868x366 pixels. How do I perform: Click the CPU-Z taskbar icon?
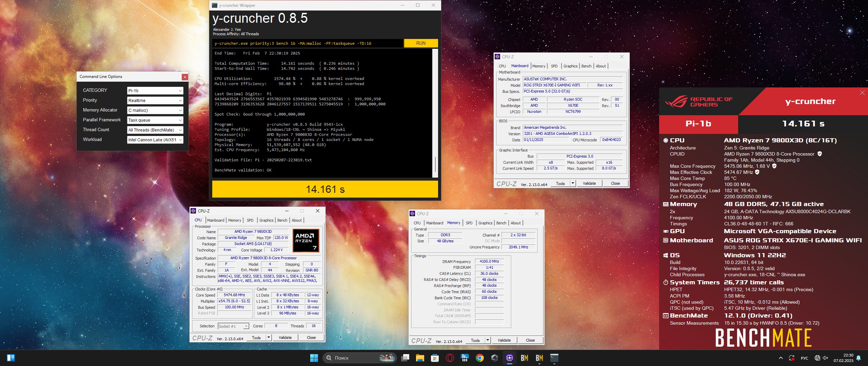[x=510, y=358]
